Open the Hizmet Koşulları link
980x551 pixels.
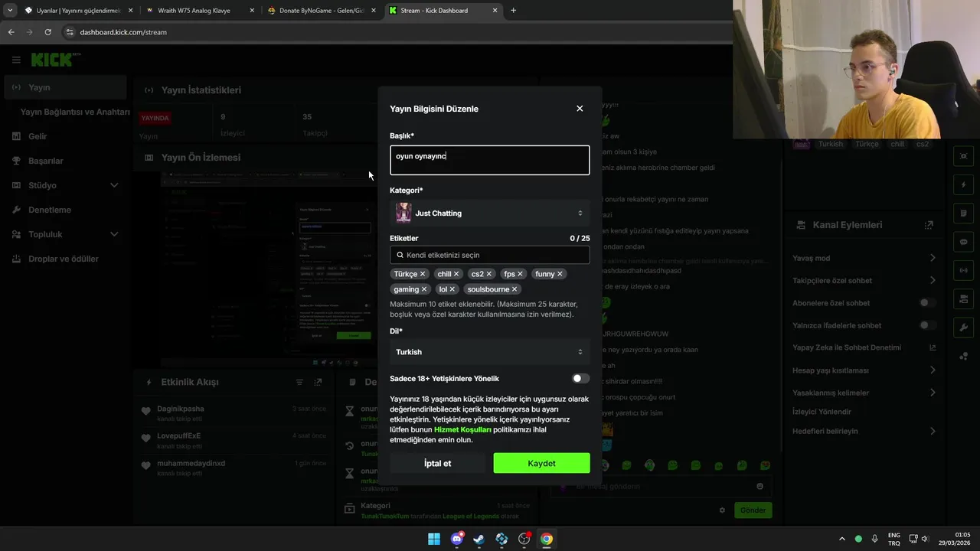pyautogui.click(x=462, y=430)
